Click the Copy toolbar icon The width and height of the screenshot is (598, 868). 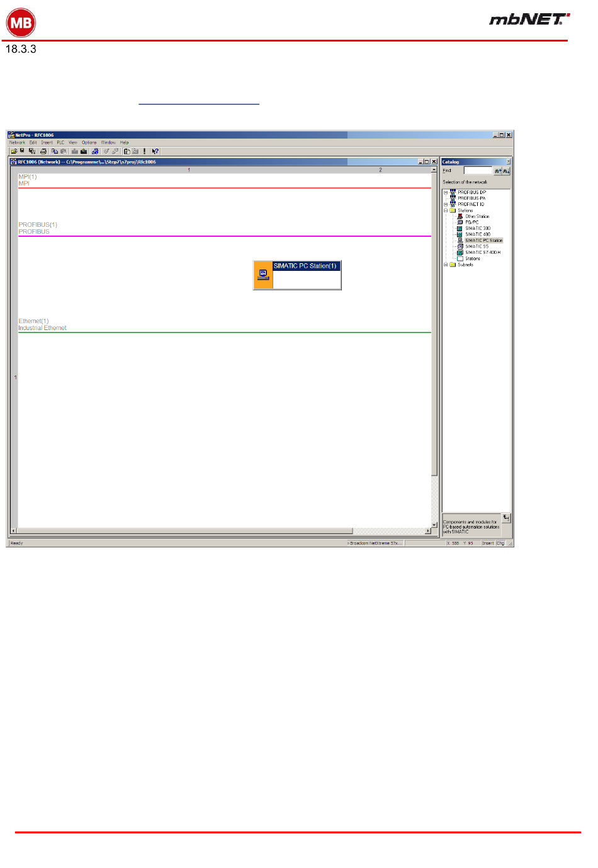[55, 151]
